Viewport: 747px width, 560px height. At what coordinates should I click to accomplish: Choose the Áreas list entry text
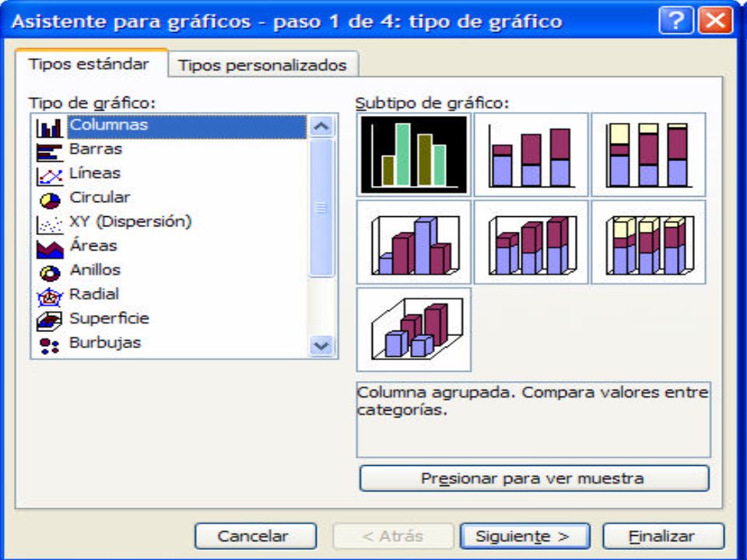pyautogui.click(x=93, y=245)
